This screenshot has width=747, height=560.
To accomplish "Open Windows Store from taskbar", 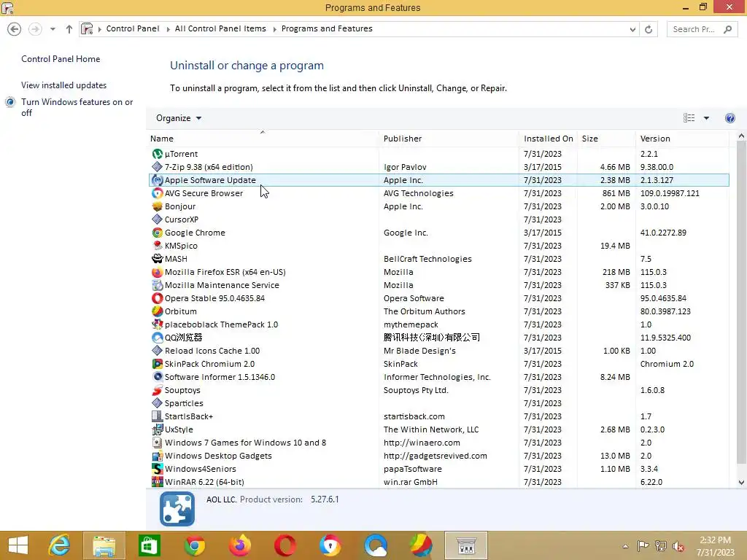I will [x=150, y=545].
